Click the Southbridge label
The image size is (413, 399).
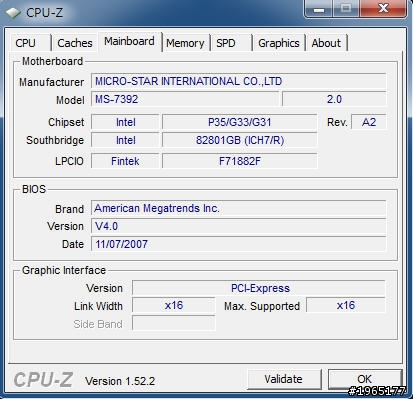[x=55, y=140]
